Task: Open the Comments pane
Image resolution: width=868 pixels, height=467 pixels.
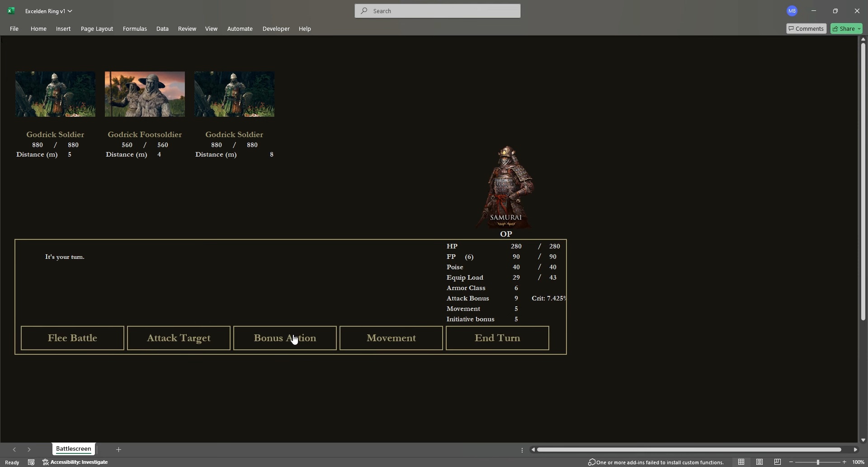Action: tap(806, 29)
